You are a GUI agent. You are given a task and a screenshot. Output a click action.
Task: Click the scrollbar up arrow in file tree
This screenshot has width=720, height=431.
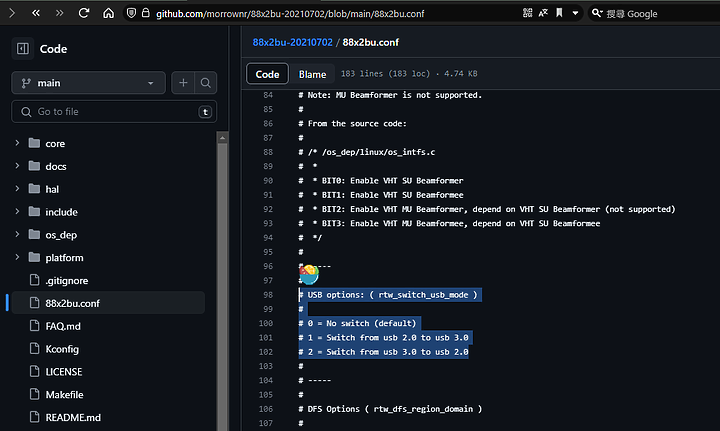222,138
